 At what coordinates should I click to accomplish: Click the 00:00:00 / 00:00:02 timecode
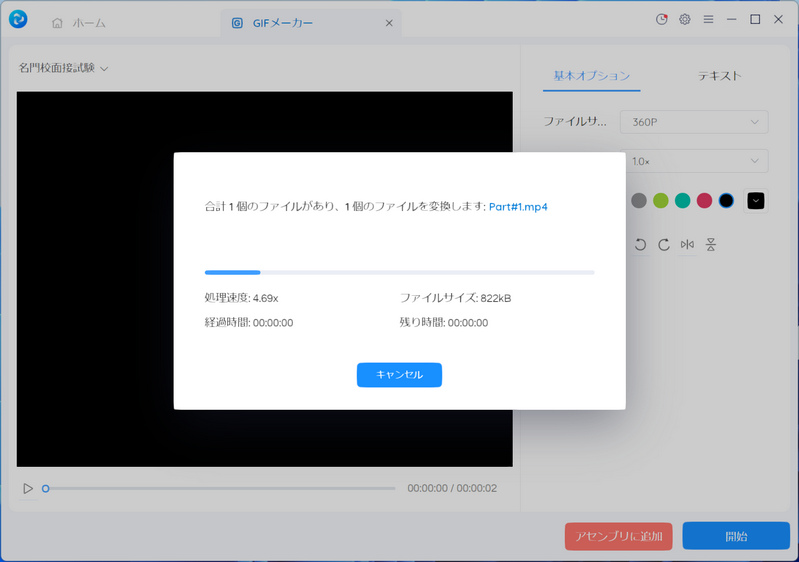tap(452, 488)
